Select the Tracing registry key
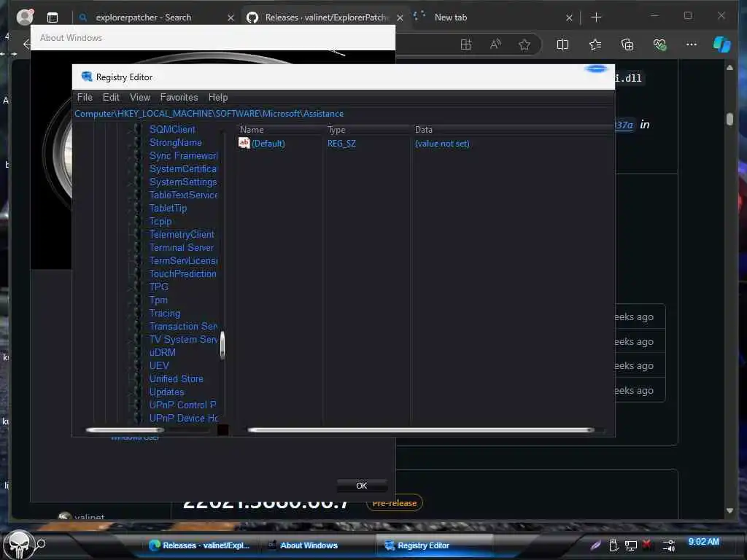This screenshot has width=747, height=560. coord(164,314)
